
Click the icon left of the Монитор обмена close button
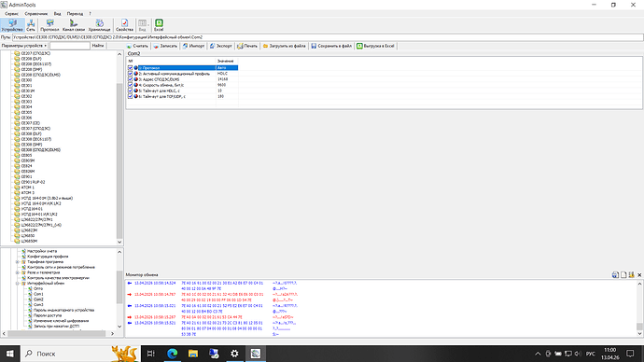[631, 275]
